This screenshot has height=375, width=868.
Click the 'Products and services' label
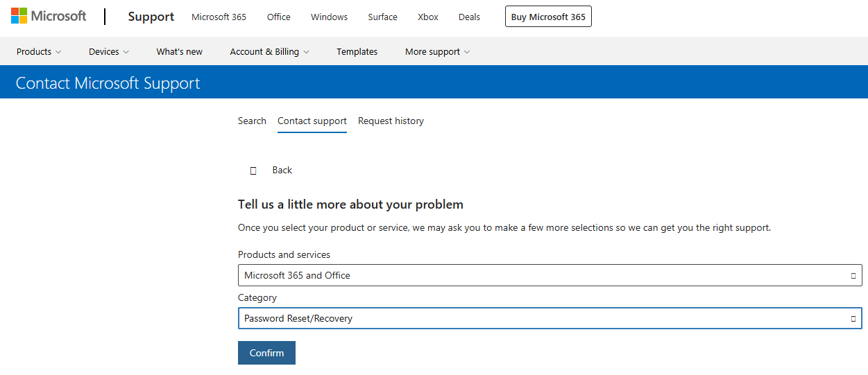(x=284, y=254)
